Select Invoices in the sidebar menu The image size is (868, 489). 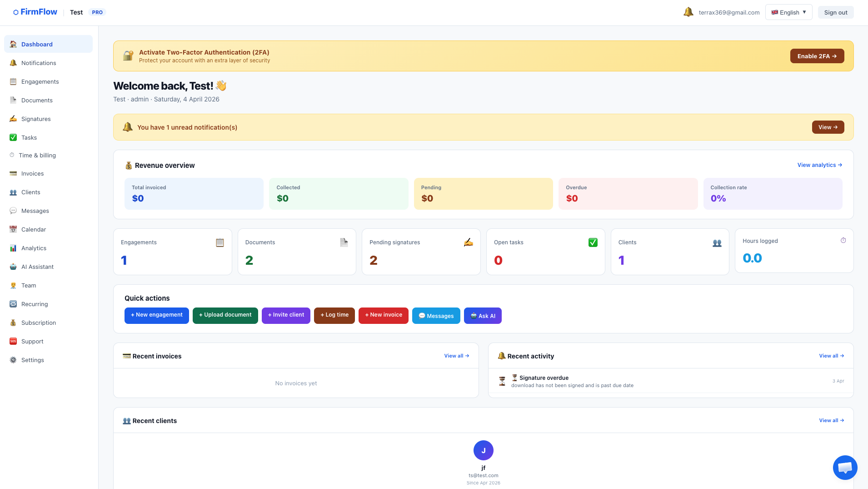click(x=48, y=173)
